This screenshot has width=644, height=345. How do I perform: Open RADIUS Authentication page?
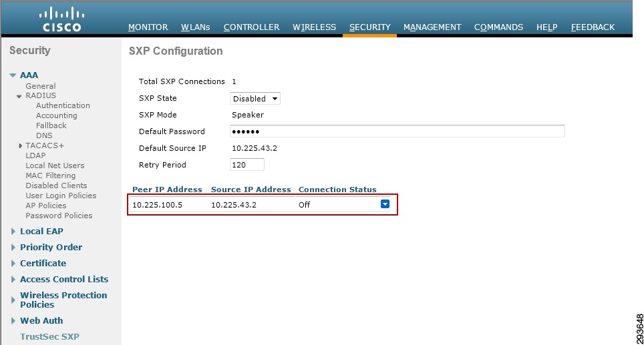(x=63, y=105)
